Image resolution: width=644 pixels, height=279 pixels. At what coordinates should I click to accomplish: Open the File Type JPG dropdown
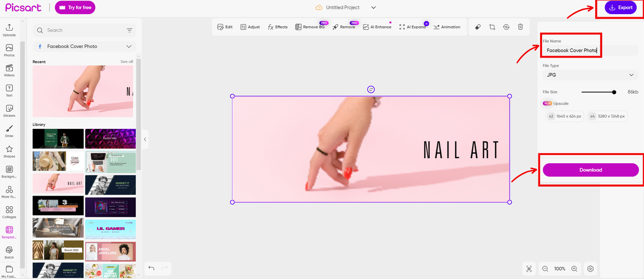click(x=590, y=75)
